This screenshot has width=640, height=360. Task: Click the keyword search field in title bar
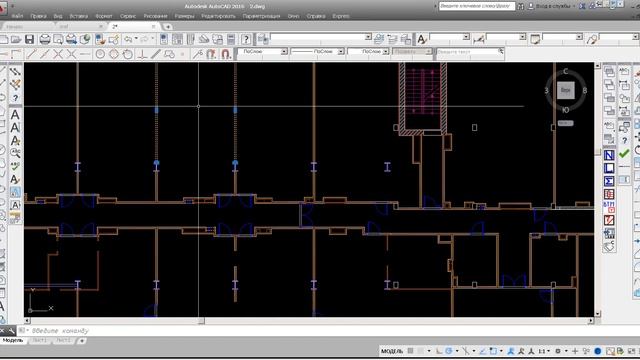tap(477, 6)
